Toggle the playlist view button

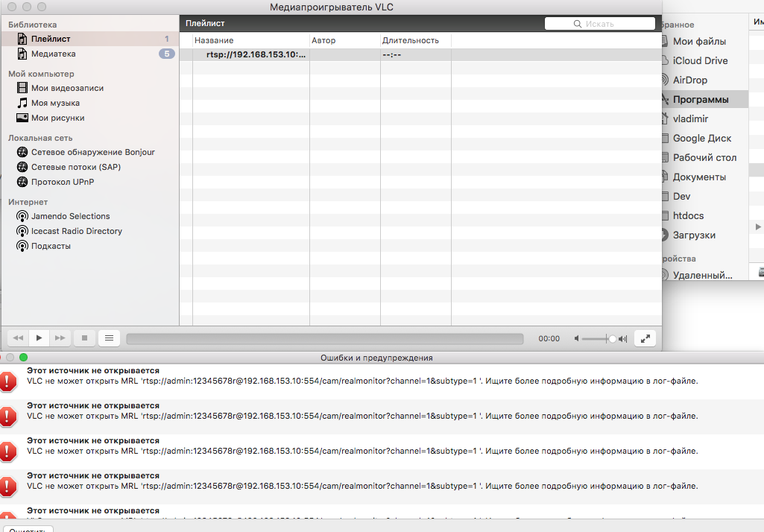point(109,338)
